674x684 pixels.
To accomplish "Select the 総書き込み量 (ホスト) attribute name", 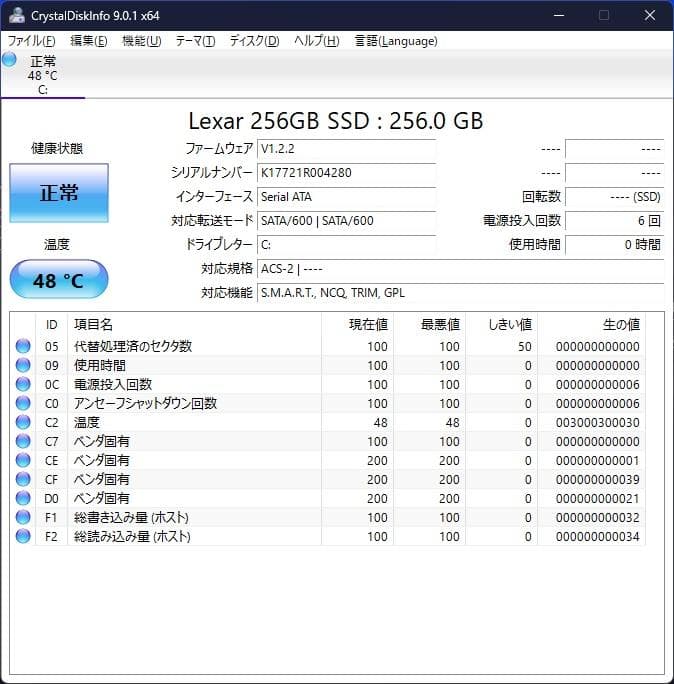I will 131,518.
